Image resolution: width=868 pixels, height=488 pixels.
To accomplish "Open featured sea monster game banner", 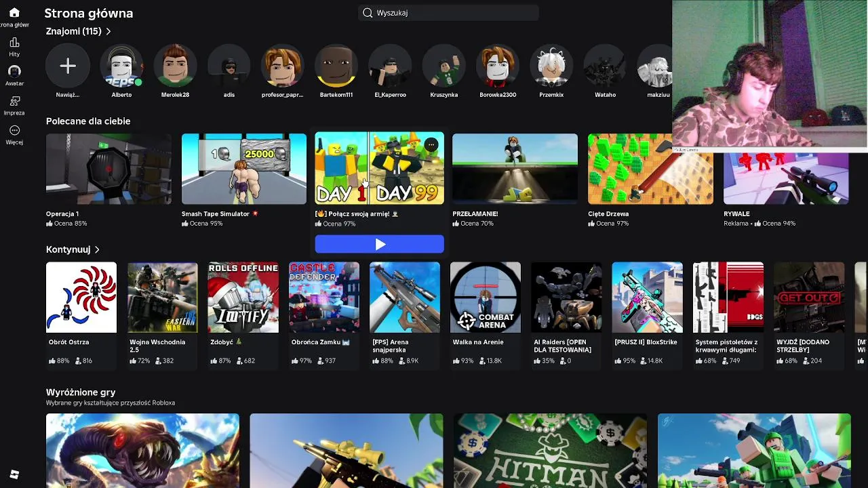I will pyautogui.click(x=142, y=451).
